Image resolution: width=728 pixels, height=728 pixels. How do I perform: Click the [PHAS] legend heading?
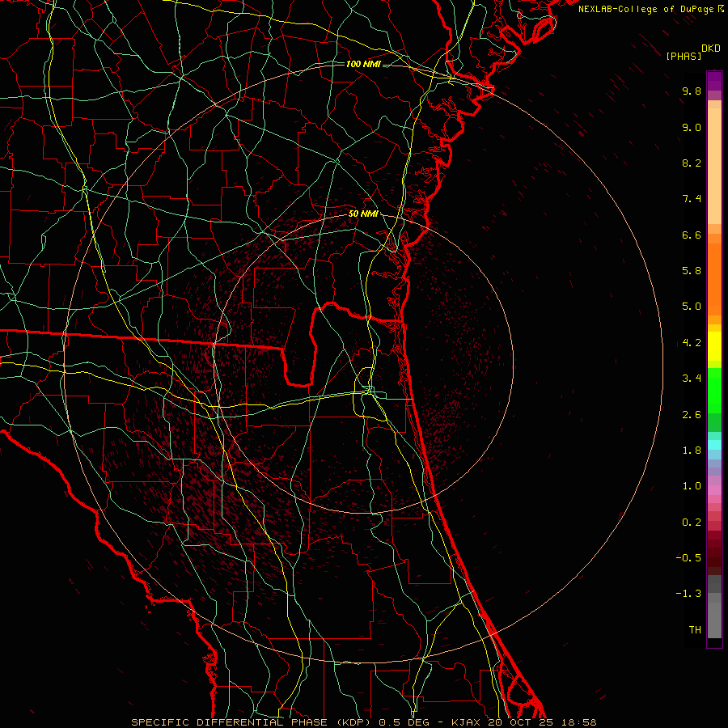tap(683, 56)
